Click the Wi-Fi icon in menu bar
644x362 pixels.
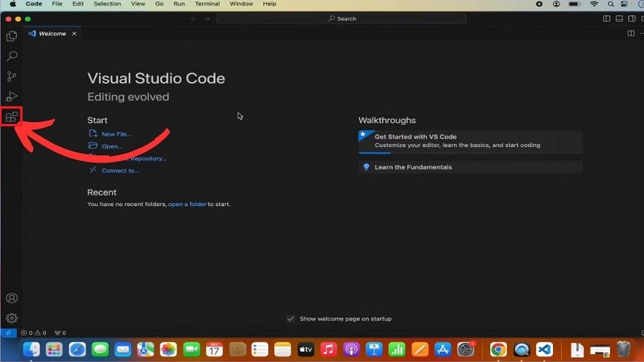click(594, 4)
